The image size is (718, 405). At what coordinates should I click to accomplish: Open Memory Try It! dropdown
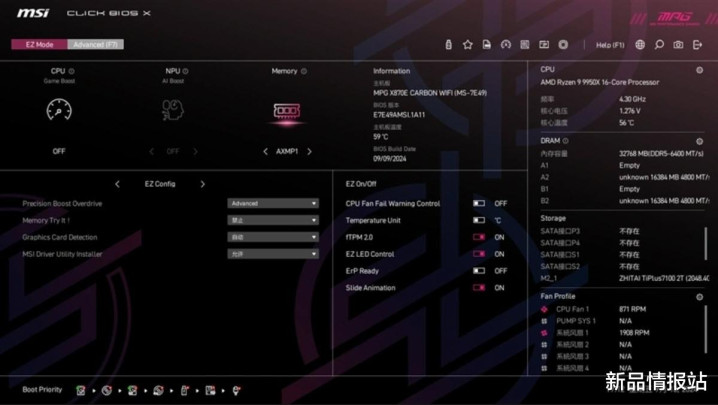point(273,220)
